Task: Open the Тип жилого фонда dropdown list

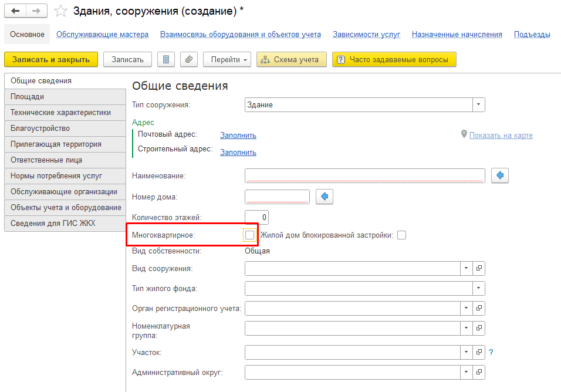Action: coord(479,288)
